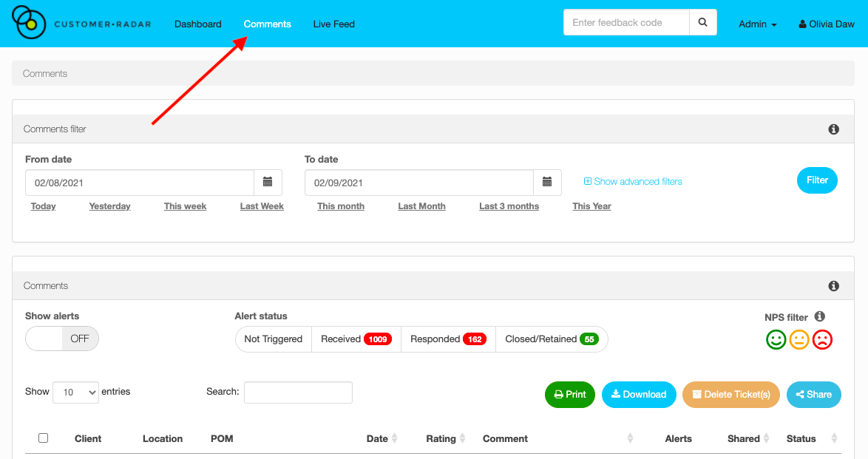This screenshot has height=459, width=868.
Task: Click the NPS filter info icon
Action: [x=820, y=316]
